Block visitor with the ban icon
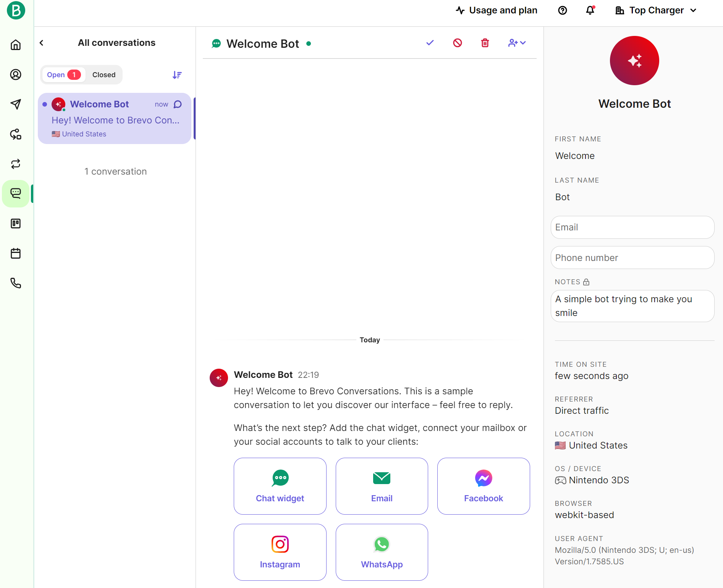Image resolution: width=723 pixels, height=588 pixels. click(458, 43)
